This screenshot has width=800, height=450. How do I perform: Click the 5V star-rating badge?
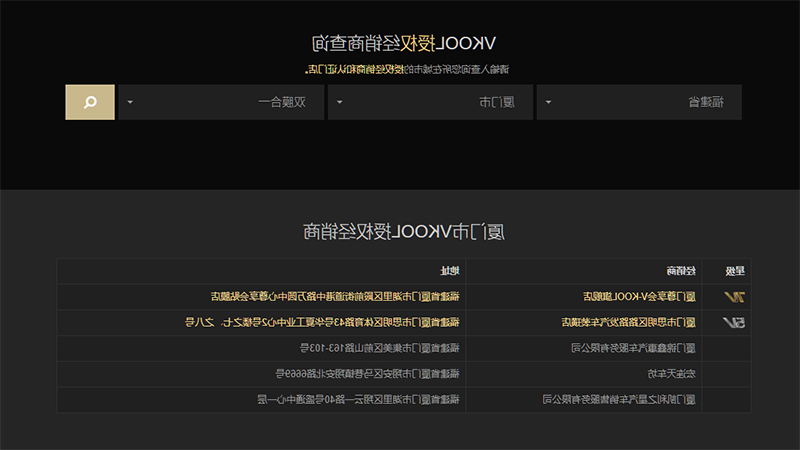(734, 322)
